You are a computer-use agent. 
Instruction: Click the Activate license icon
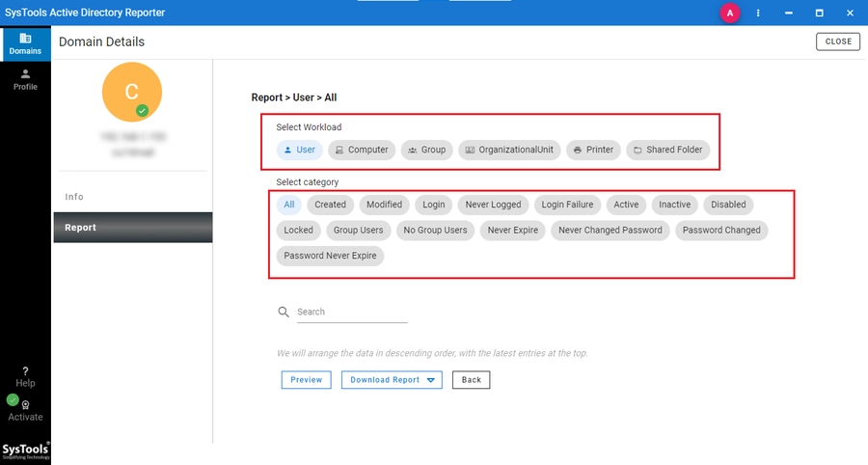(x=25, y=405)
